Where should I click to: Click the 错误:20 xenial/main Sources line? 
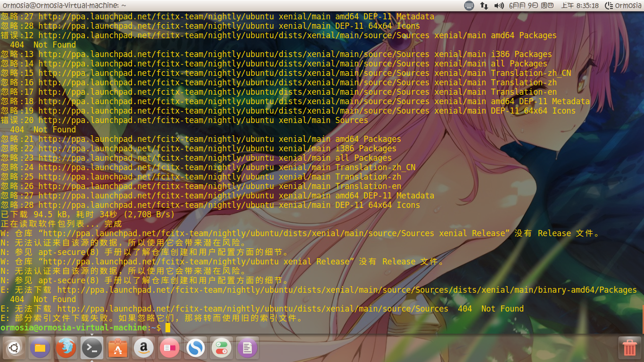(x=184, y=120)
